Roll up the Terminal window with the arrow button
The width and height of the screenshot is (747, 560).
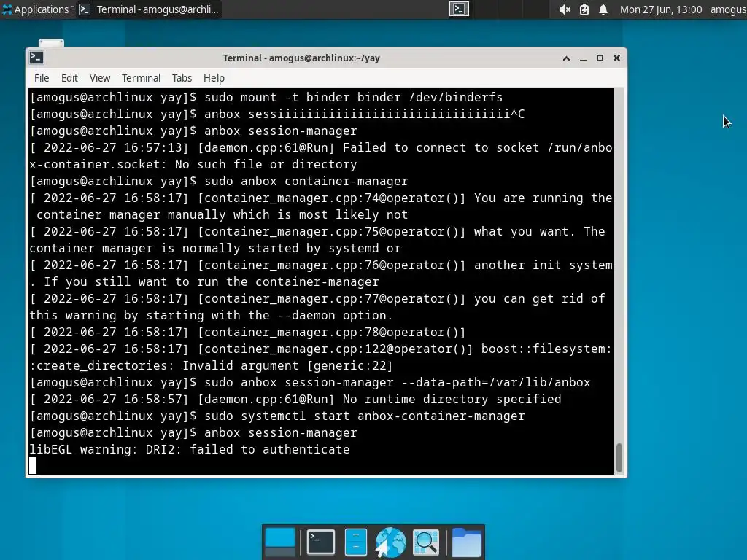tap(566, 58)
